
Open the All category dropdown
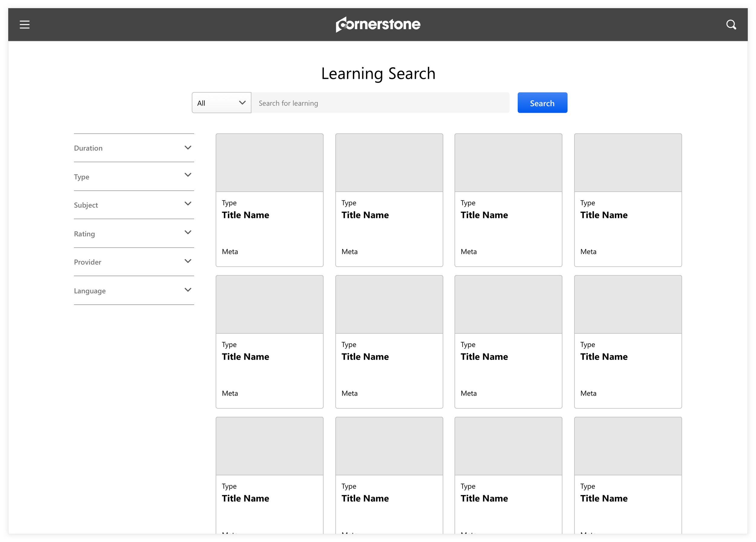(221, 103)
